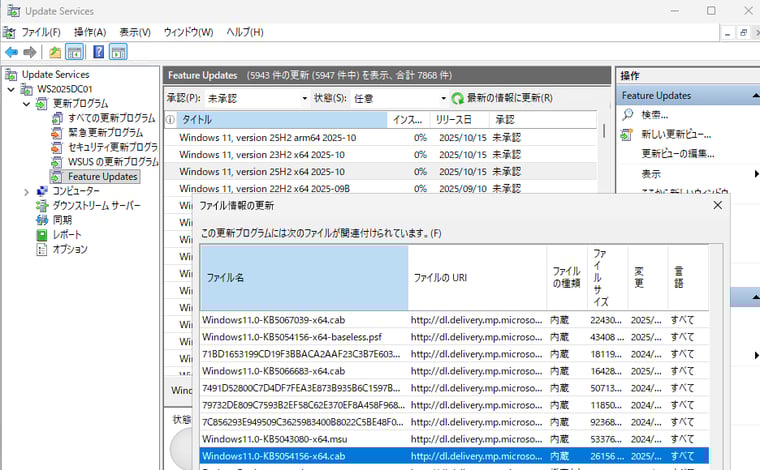The width and height of the screenshot is (760, 470).
Task: Sort dialog by ファイル名 column header
Action: point(304,278)
